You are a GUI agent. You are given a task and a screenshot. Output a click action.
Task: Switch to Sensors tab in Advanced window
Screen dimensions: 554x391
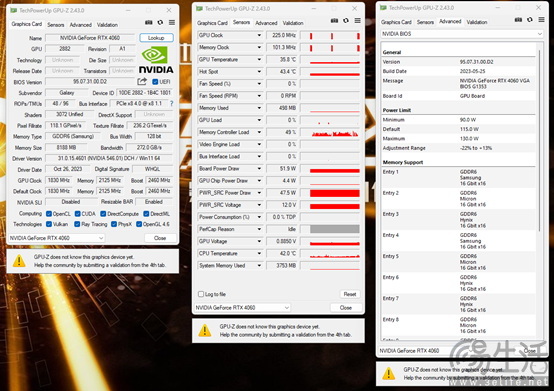pyautogui.click(x=425, y=22)
